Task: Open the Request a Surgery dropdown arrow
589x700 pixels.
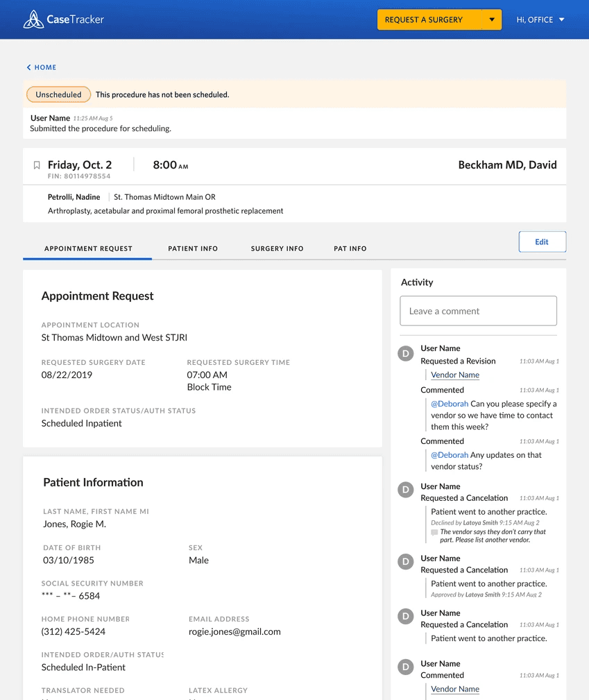Action: pyautogui.click(x=492, y=19)
